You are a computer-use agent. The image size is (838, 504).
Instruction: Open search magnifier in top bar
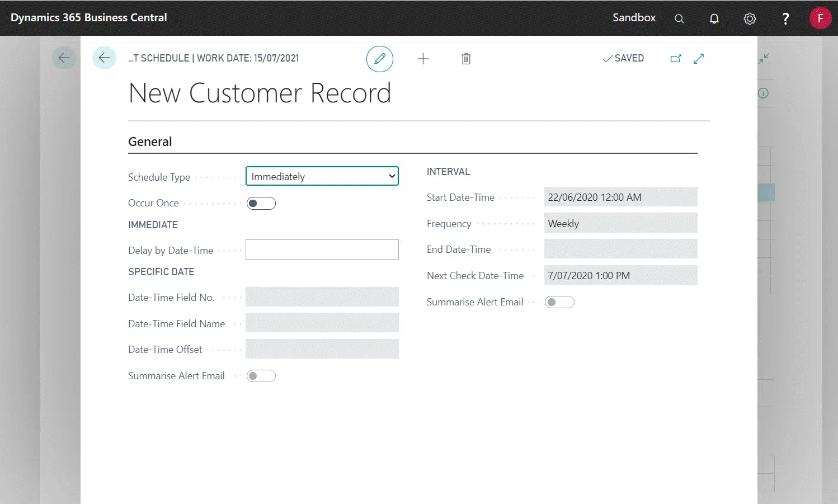pyautogui.click(x=679, y=18)
